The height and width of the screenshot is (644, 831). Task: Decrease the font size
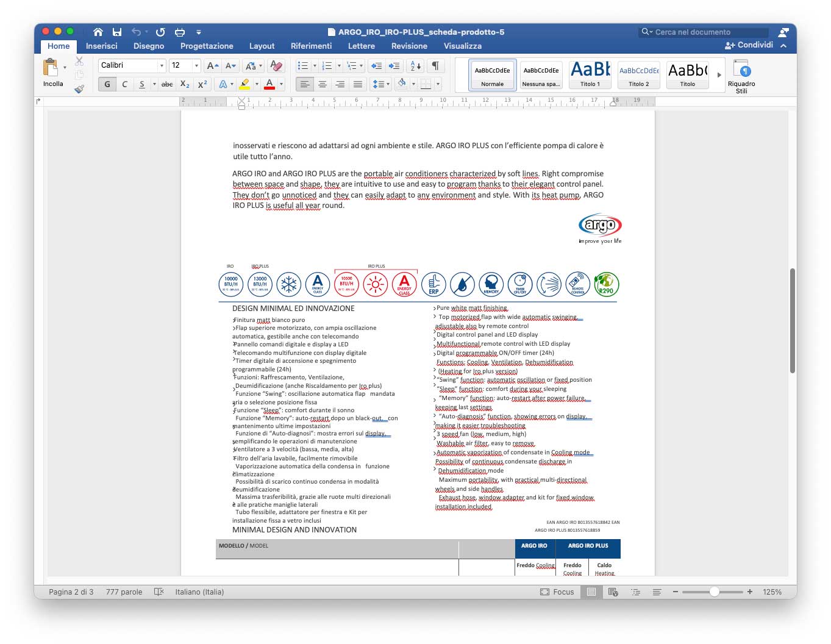click(x=230, y=65)
